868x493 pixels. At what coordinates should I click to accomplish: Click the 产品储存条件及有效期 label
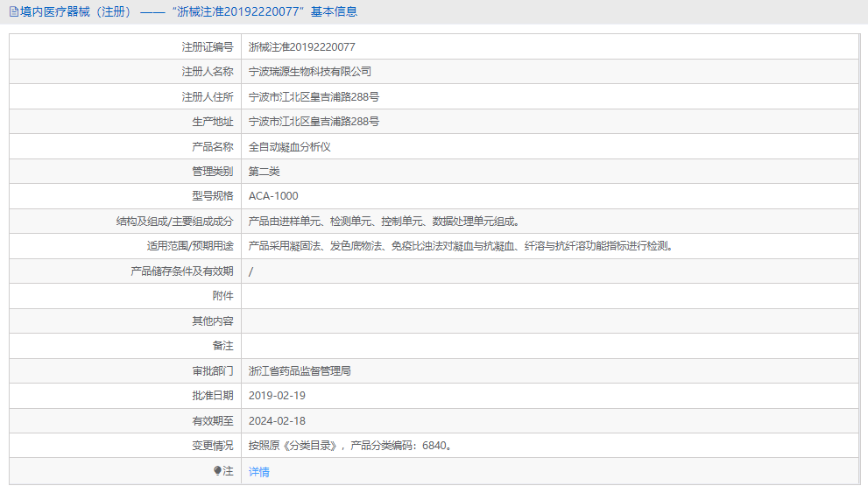point(182,271)
